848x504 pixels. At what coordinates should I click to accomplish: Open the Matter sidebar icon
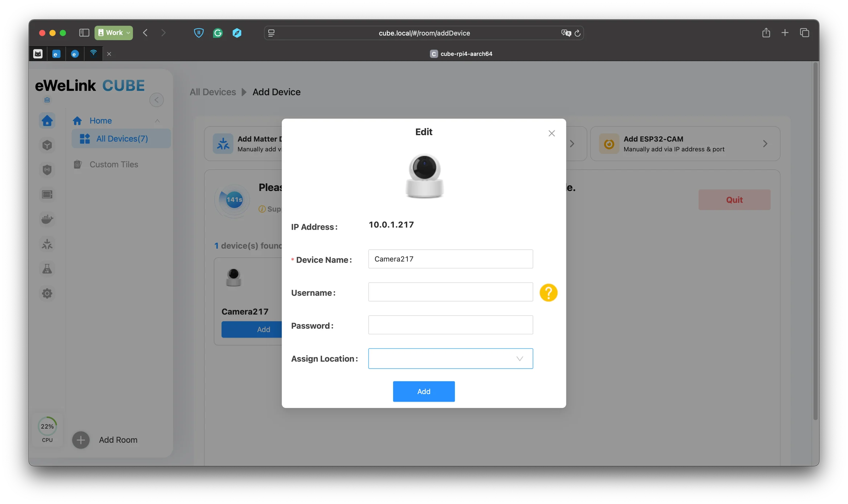(x=47, y=244)
